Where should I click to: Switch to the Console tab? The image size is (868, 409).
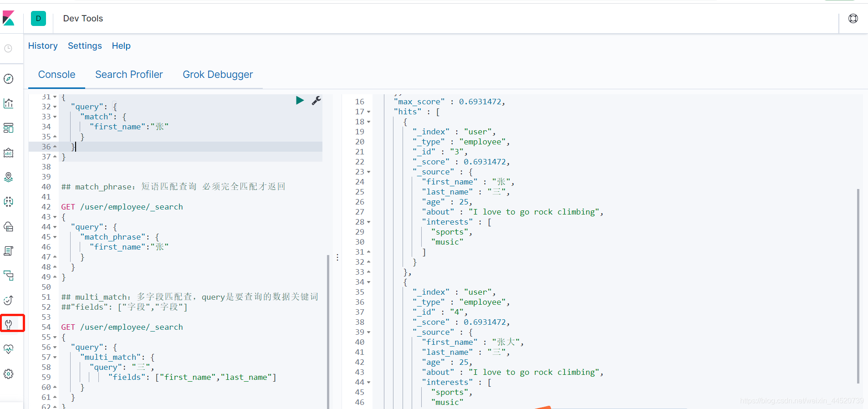tap(56, 75)
